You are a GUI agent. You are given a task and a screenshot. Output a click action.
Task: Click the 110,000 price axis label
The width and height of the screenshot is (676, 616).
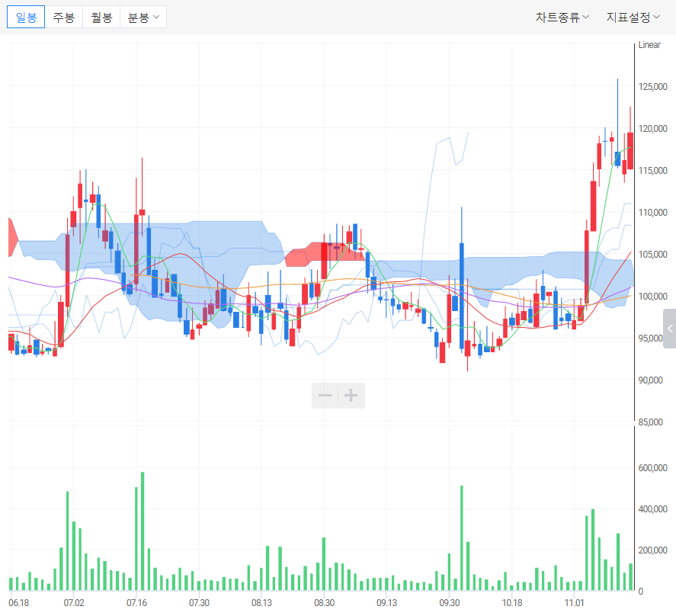click(x=652, y=212)
